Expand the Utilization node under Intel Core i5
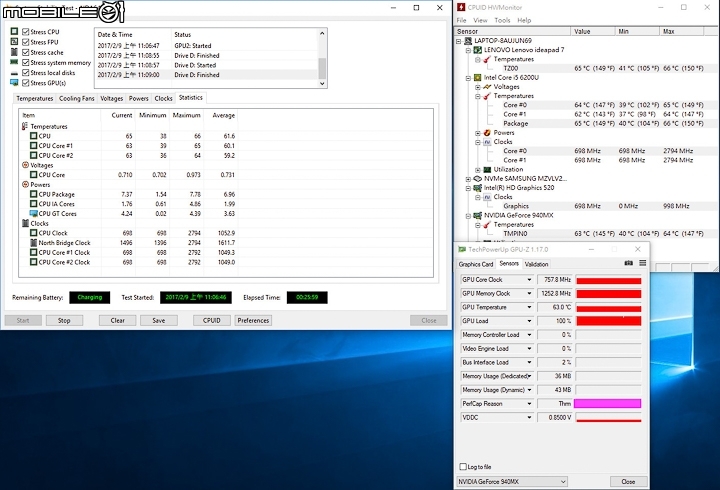The width and height of the screenshot is (720, 490). coord(478,169)
